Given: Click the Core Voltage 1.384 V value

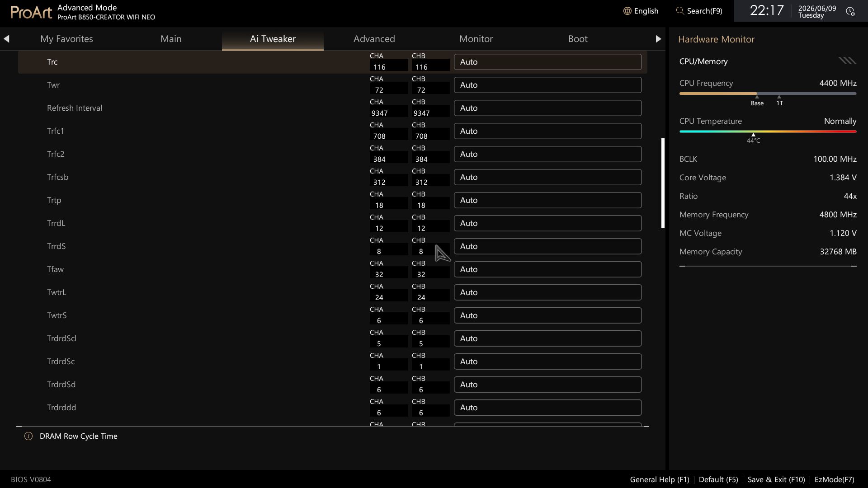Looking at the screenshot, I should coord(843,178).
